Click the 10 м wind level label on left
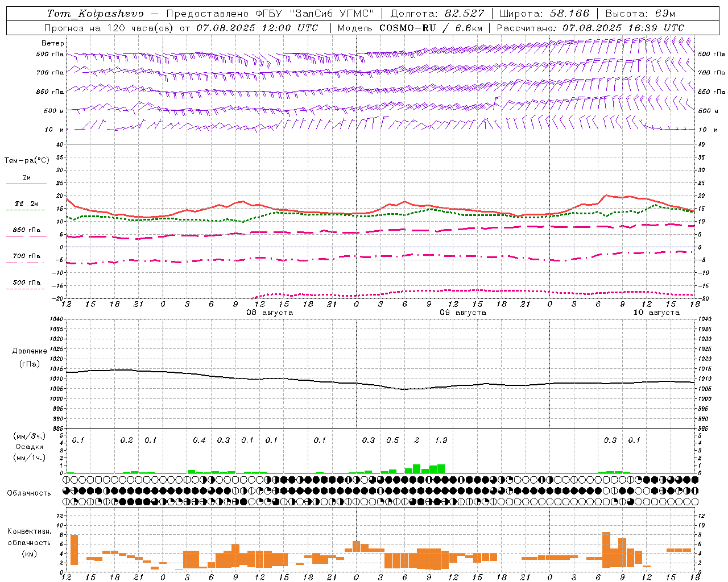 pos(54,130)
